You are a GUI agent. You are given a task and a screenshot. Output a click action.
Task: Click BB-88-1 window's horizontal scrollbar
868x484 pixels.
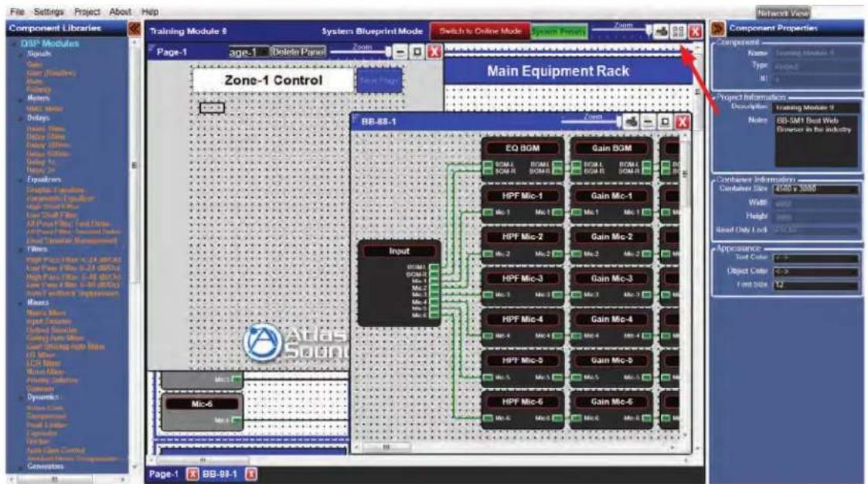[x=518, y=446]
